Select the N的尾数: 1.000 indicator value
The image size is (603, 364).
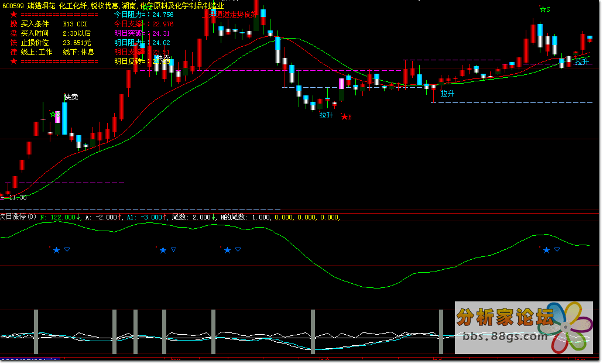click(245, 217)
